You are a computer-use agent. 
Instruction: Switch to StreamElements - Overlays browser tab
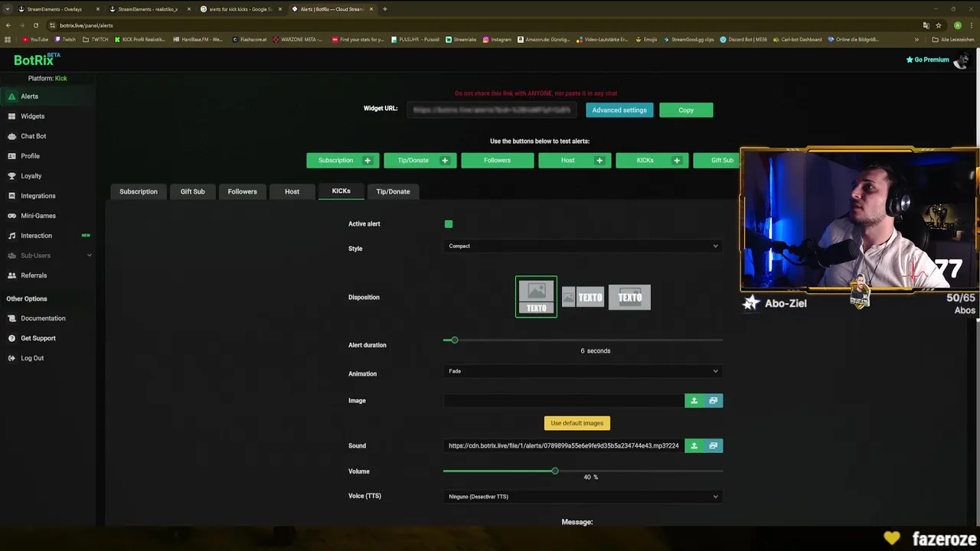point(60,9)
